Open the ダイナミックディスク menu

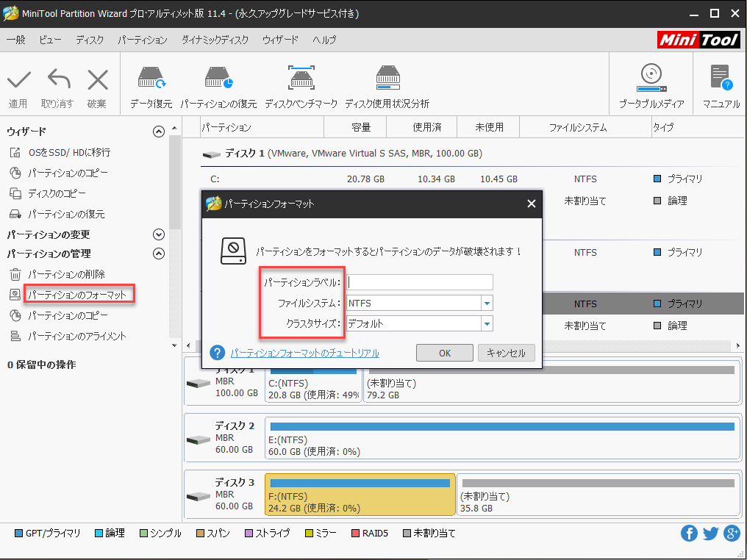(x=215, y=40)
